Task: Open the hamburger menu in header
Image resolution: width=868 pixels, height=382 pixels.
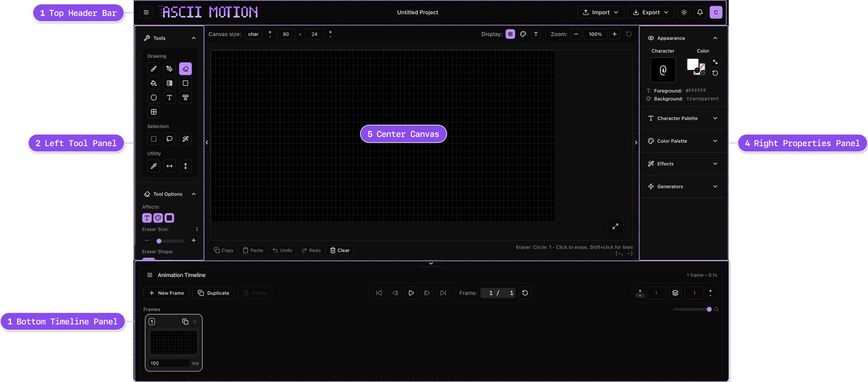Action: (146, 12)
